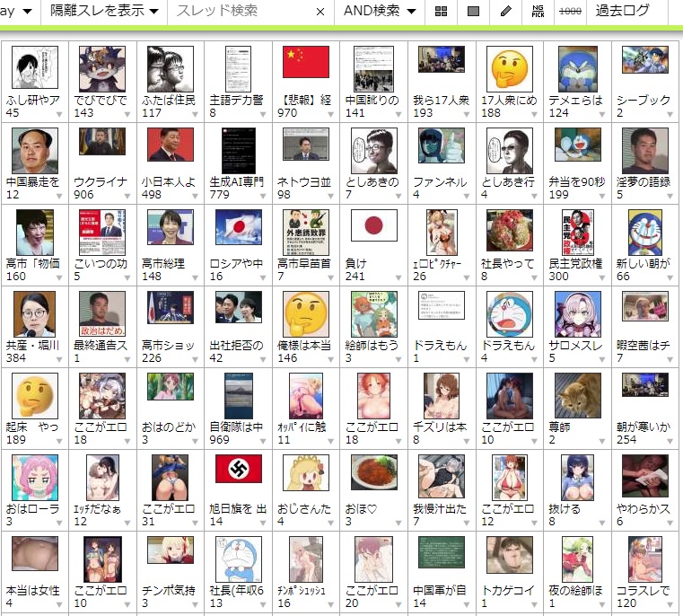Open the おほ♡ thread food thumbnail
This screenshot has height=616, width=683.
[373, 475]
